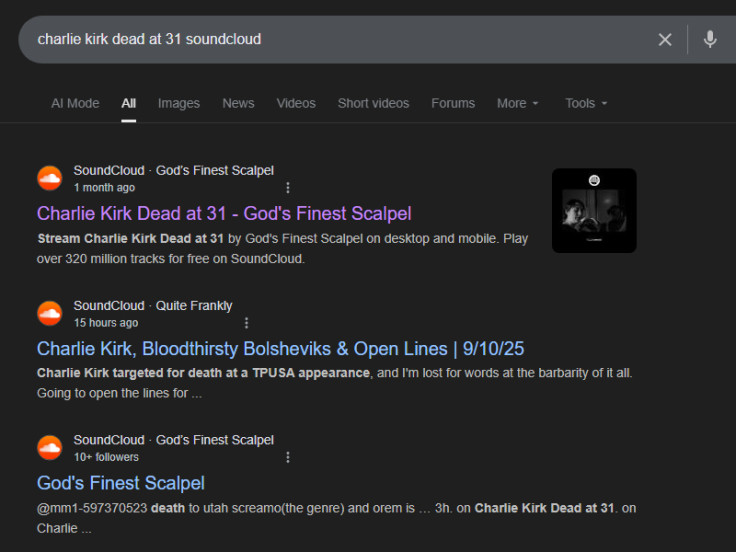Switch to the Images tab
Image resolution: width=736 pixels, height=552 pixels.
point(179,103)
